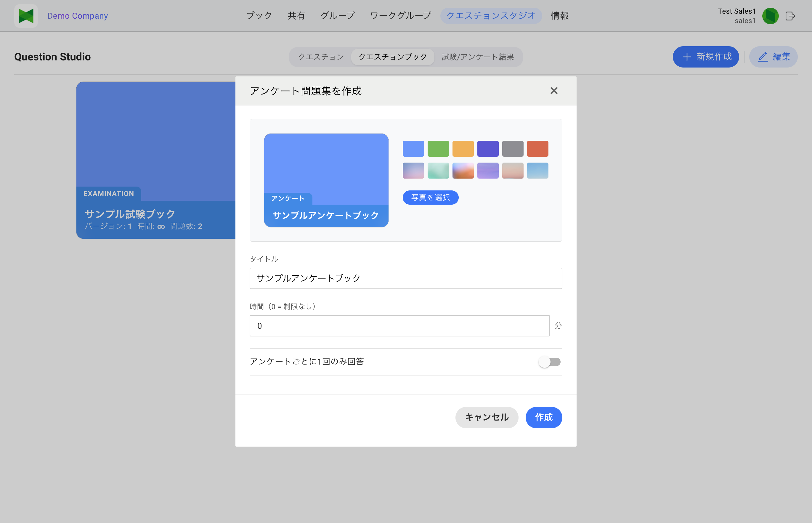
Task: Switch to the クエスチョンブック tab
Action: 393,57
